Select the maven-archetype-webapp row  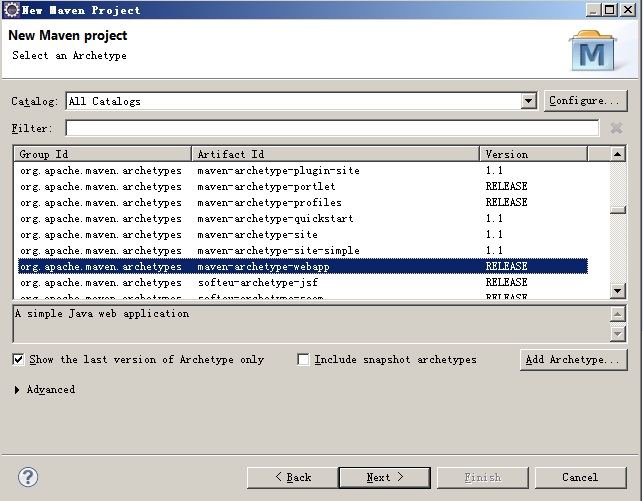(x=303, y=266)
